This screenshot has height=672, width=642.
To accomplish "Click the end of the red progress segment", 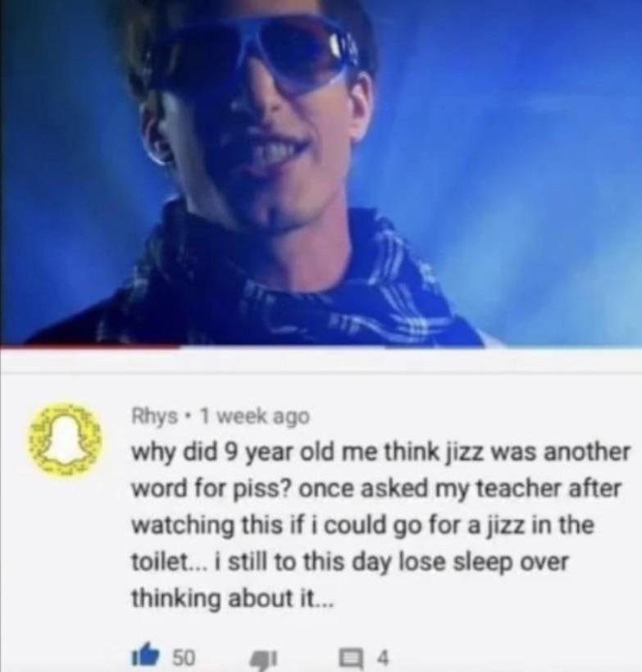I will point(180,347).
